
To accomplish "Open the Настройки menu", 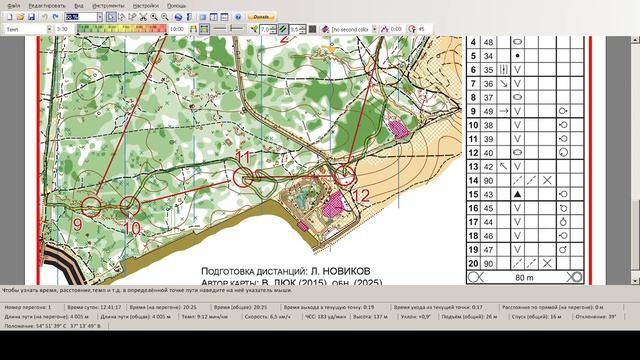I will tap(146, 6).
